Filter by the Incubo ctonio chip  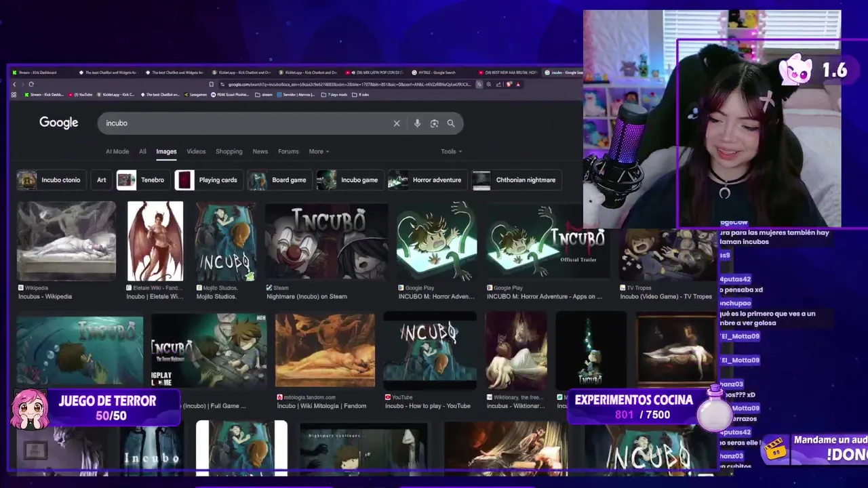(51, 180)
